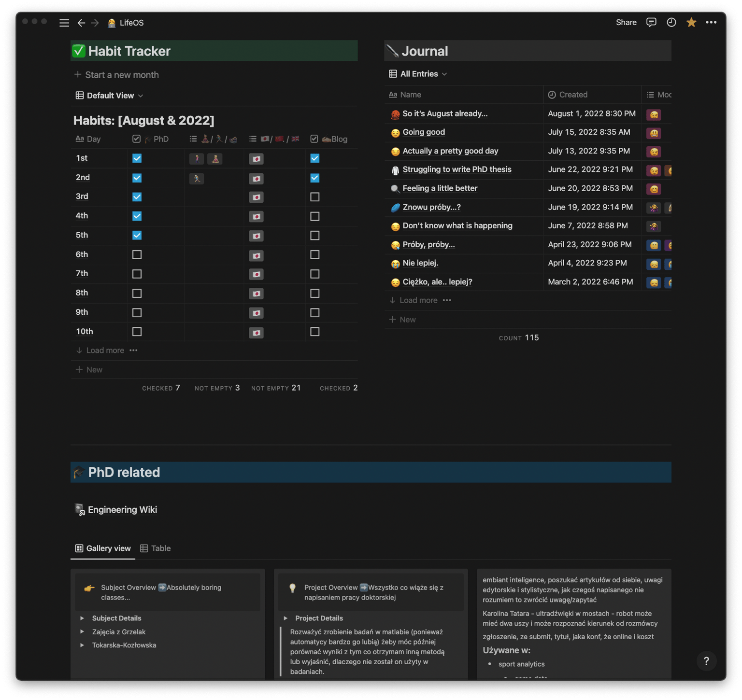Viewport: 742px width, 700px height.
Task: Toggle the favorite star icon
Action: (691, 22)
